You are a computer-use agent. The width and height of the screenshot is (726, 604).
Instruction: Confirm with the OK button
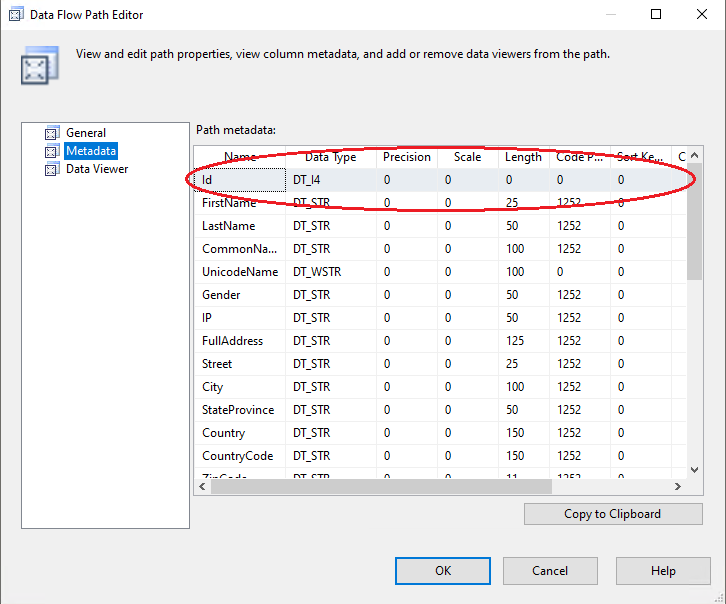443,571
